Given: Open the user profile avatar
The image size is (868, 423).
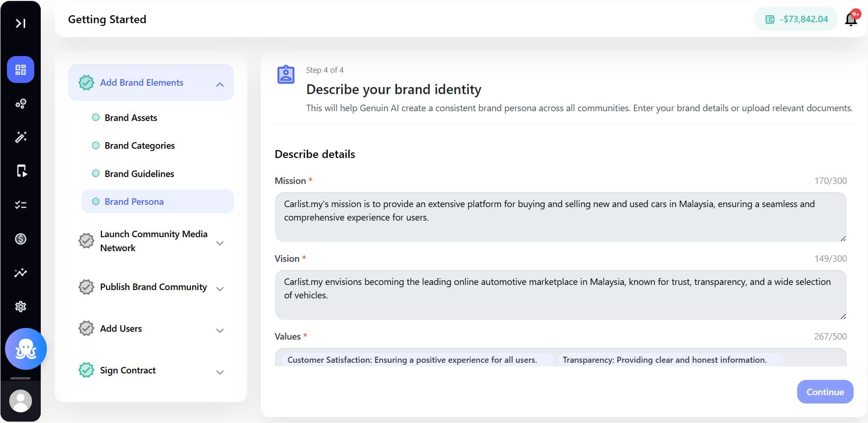Looking at the screenshot, I should click(20, 401).
